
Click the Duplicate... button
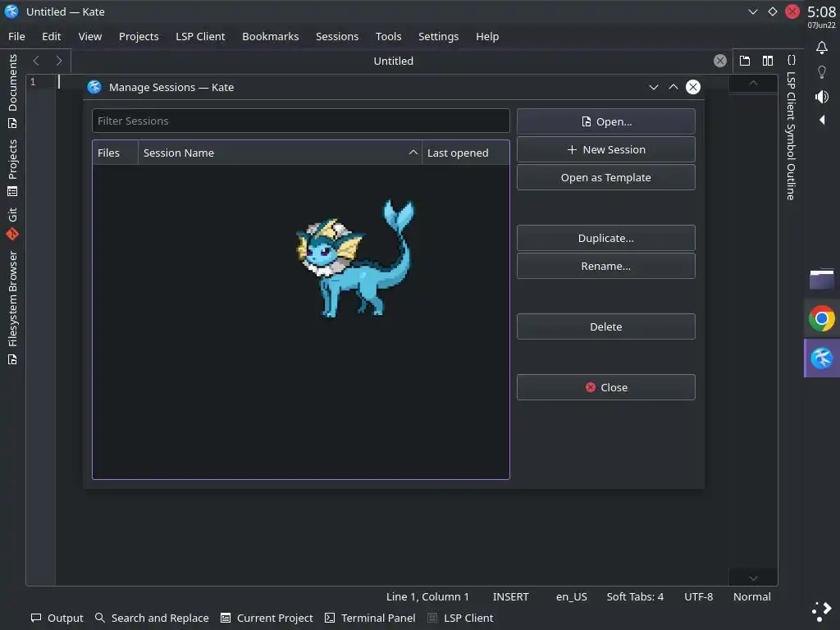[606, 238]
